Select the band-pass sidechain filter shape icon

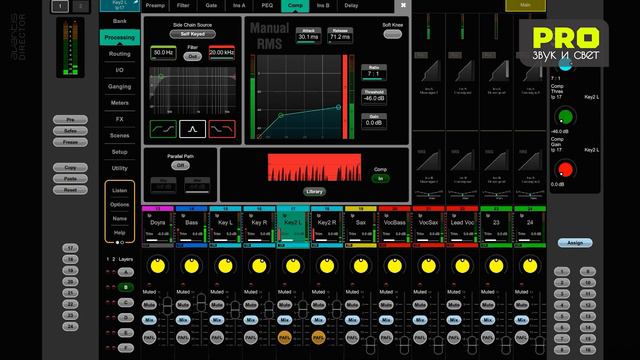coord(192,129)
